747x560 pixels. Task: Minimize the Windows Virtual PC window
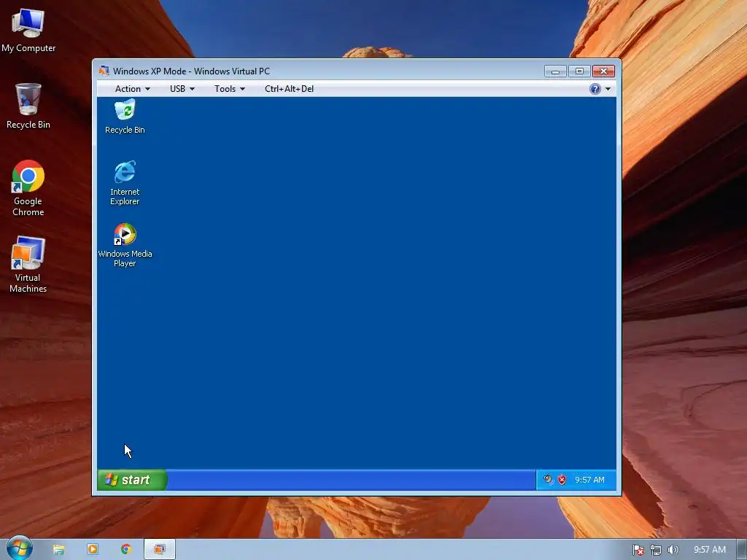click(x=555, y=71)
